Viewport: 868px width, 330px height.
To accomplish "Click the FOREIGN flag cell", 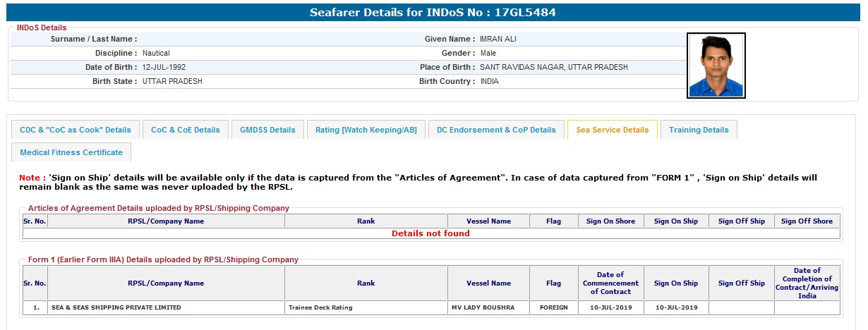I will tap(553, 308).
